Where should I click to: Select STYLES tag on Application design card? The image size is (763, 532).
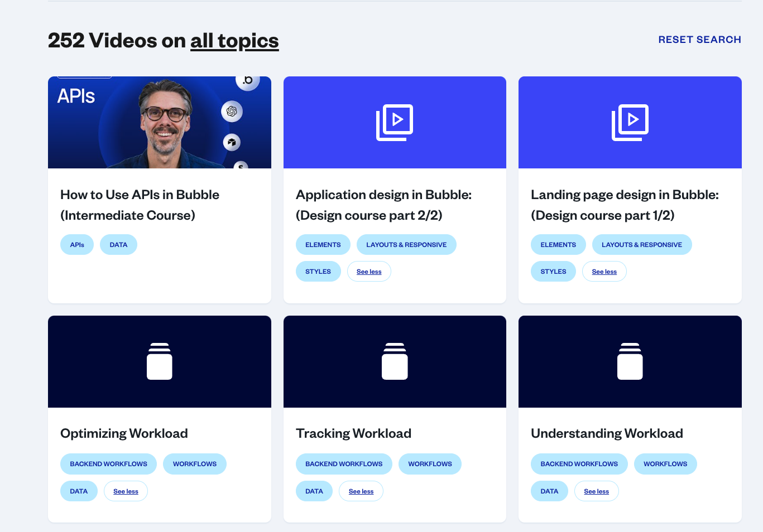318,272
